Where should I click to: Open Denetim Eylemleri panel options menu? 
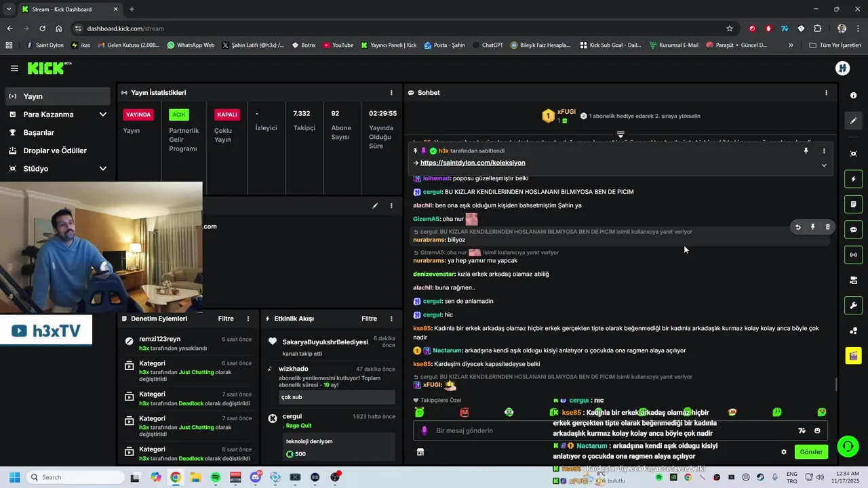coord(248,319)
